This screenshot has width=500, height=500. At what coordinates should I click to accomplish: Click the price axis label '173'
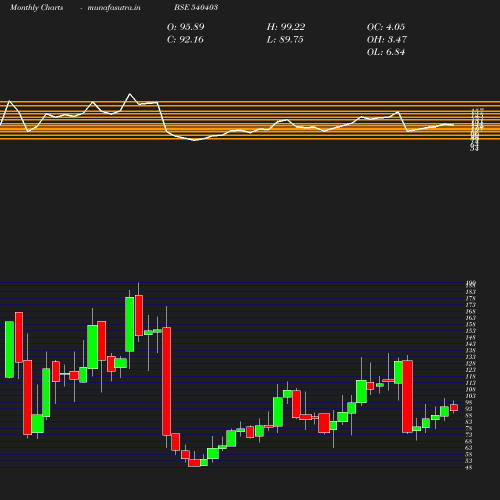471,305
